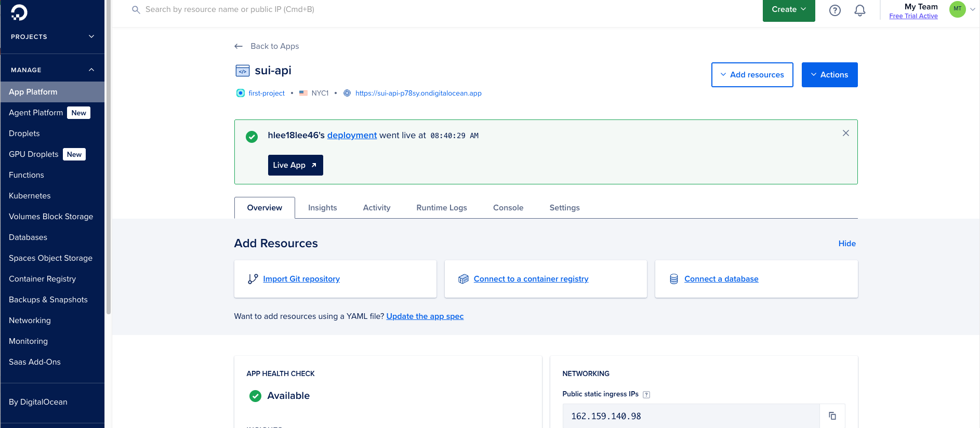Click the MT team avatar
Image resolution: width=980 pixels, height=428 pixels.
957,9
